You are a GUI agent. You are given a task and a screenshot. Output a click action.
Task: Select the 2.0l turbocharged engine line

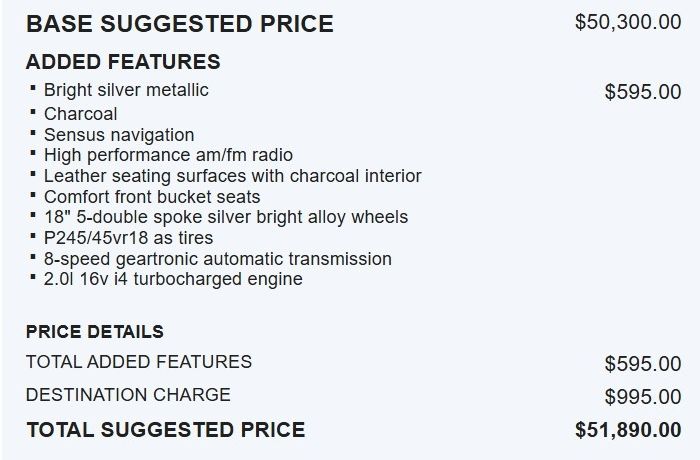[x=173, y=279]
